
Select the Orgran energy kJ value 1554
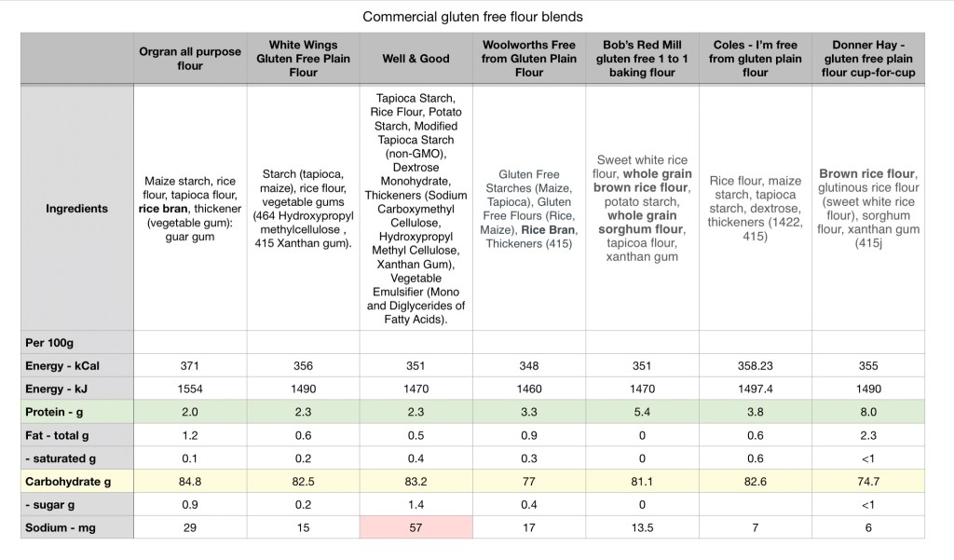point(190,389)
